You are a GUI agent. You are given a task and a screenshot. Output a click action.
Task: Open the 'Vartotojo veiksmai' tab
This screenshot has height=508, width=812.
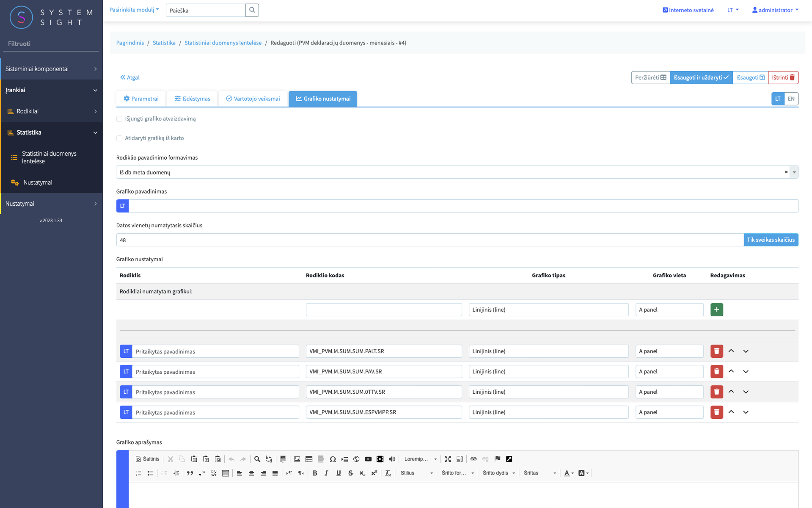coord(253,99)
